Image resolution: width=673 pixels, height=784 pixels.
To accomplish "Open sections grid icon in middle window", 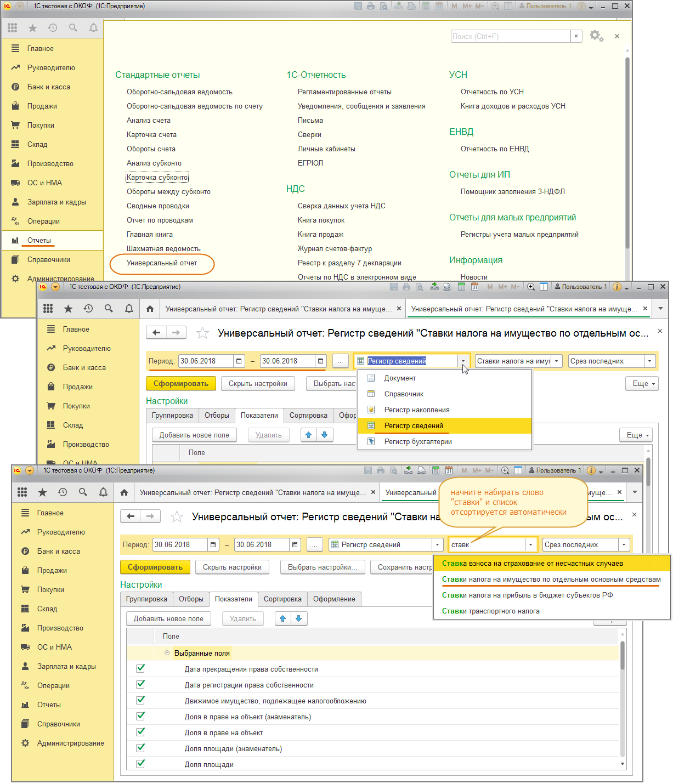I will (x=48, y=309).
